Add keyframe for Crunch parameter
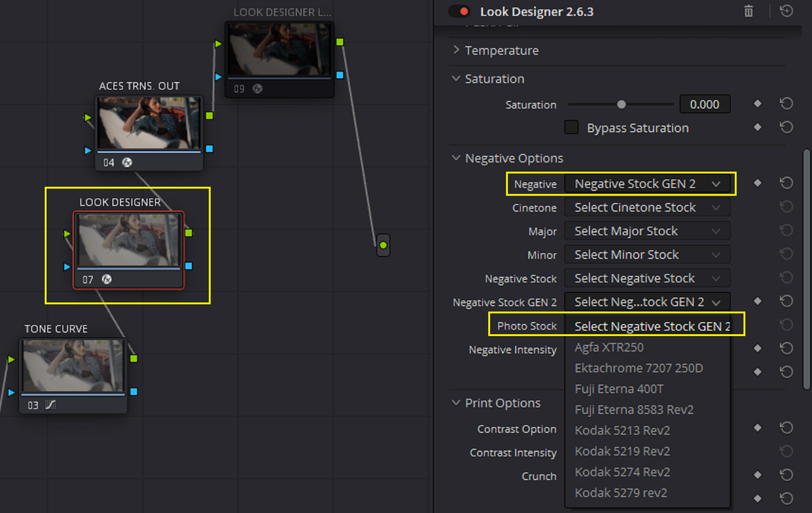This screenshot has height=513, width=812. click(x=757, y=476)
